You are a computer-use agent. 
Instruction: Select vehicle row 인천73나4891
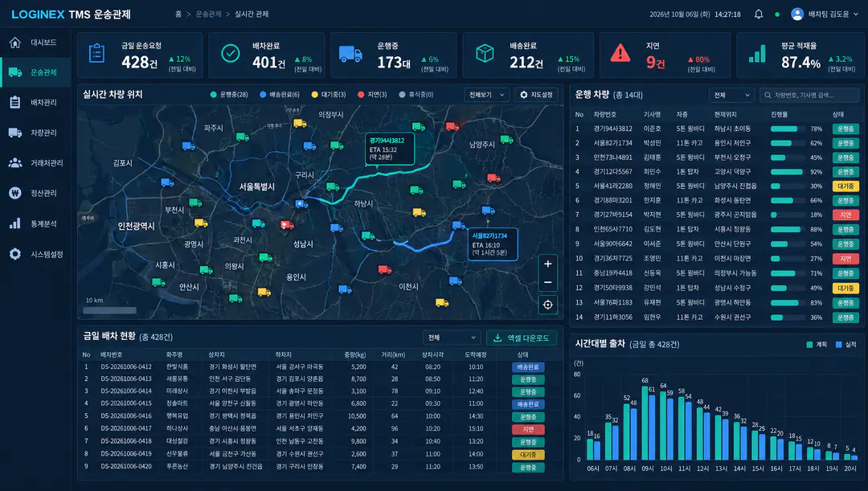pos(716,158)
